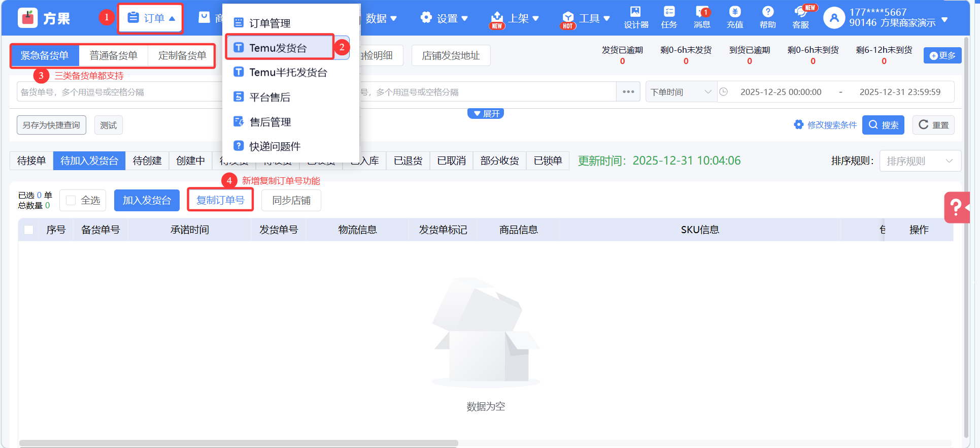Click the 充值 recharge icon
This screenshot has height=448, width=980.
(734, 17)
